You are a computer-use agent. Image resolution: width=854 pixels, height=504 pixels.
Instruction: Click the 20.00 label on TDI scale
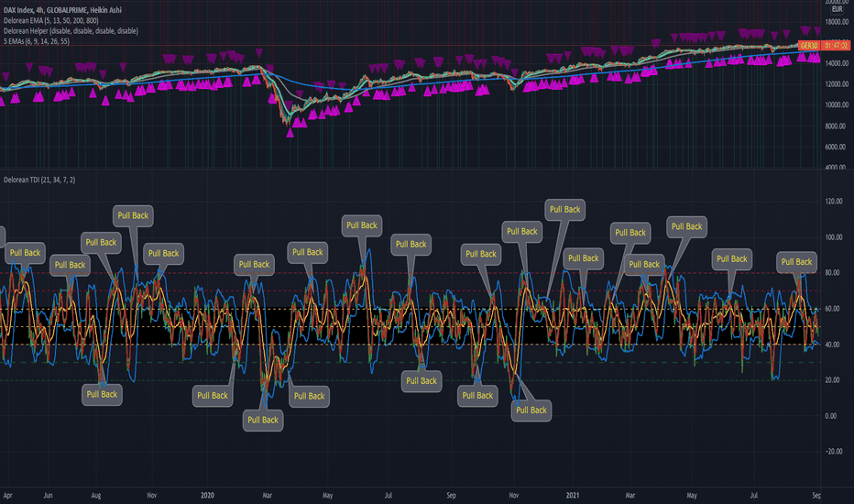pos(832,379)
